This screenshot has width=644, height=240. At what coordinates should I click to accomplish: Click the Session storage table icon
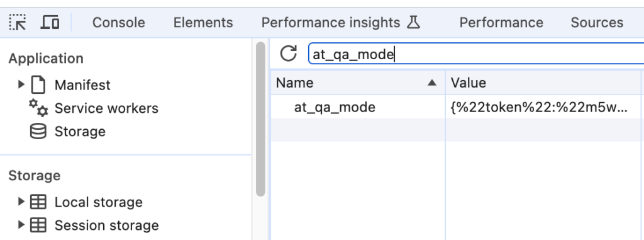[x=38, y=225]
